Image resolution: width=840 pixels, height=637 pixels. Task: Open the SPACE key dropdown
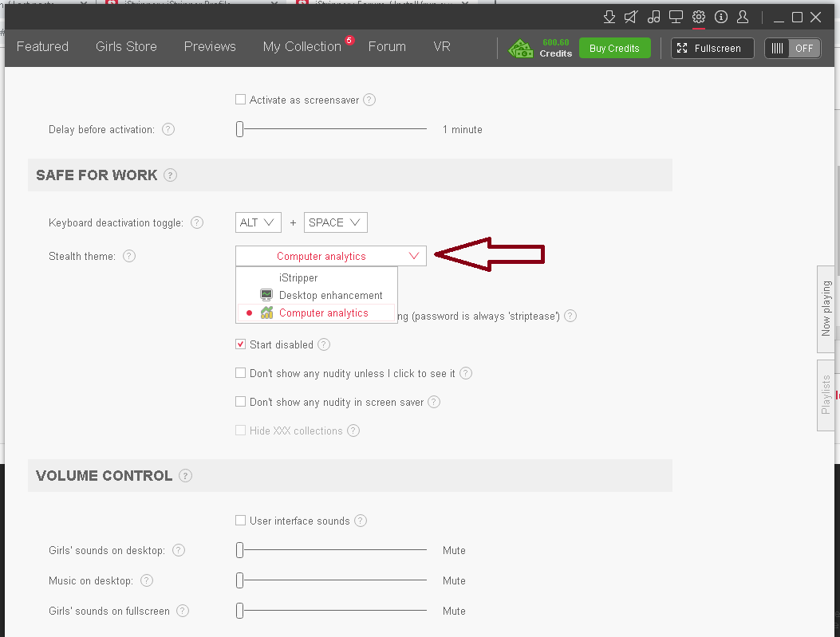335,222
